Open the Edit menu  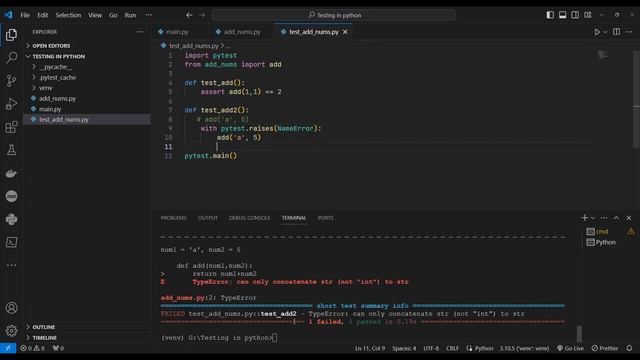pyautogui.click(x=43, y=15)
